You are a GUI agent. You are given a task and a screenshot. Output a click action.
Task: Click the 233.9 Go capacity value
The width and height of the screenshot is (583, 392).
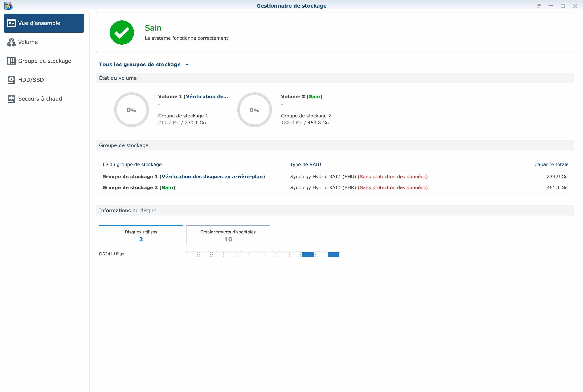(557, 177)
